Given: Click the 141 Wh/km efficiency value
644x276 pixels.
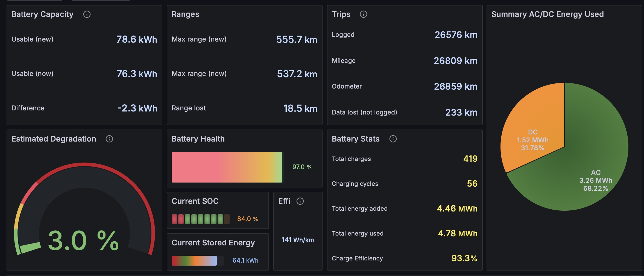Looking at the screenshot, I should (298, 240).
